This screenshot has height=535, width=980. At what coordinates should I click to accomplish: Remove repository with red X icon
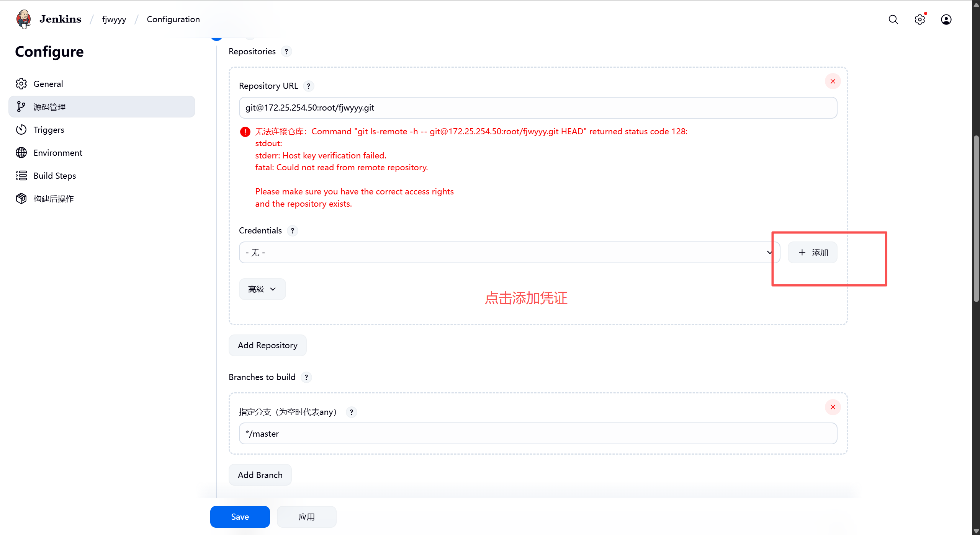pyautogui.click(x=833, y=82)
